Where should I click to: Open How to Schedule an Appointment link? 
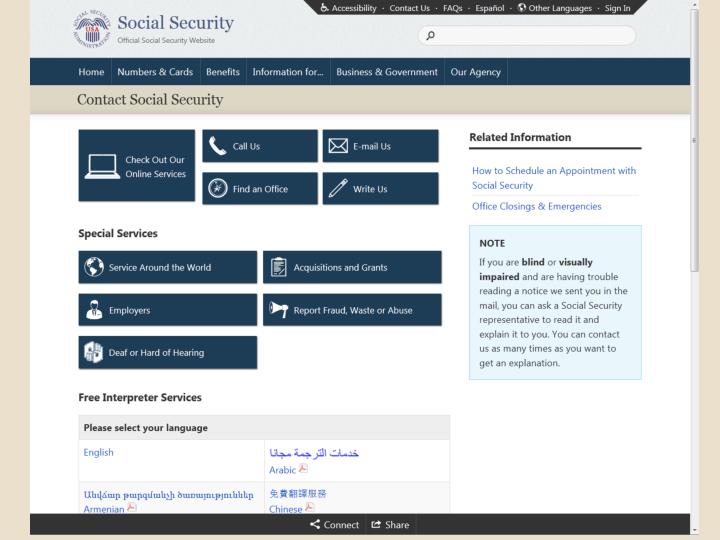pos(554,178)
